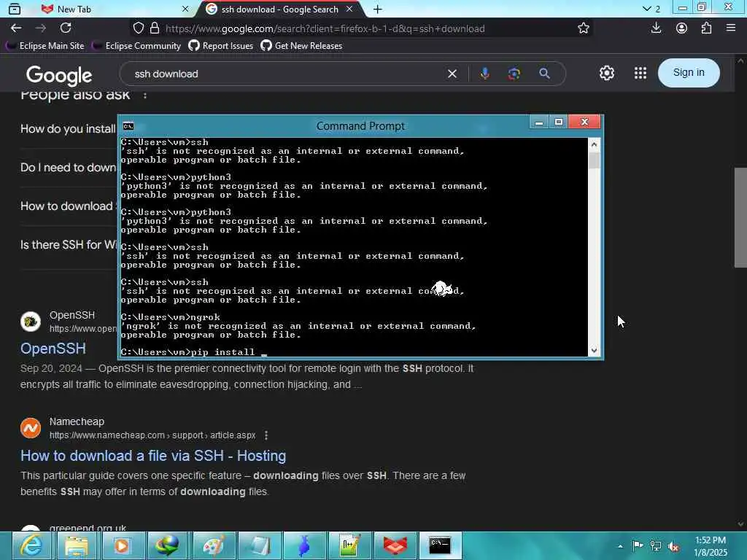
Task: Switch to Command Prompt on the taskbar
Action: [x=440, y=545]
